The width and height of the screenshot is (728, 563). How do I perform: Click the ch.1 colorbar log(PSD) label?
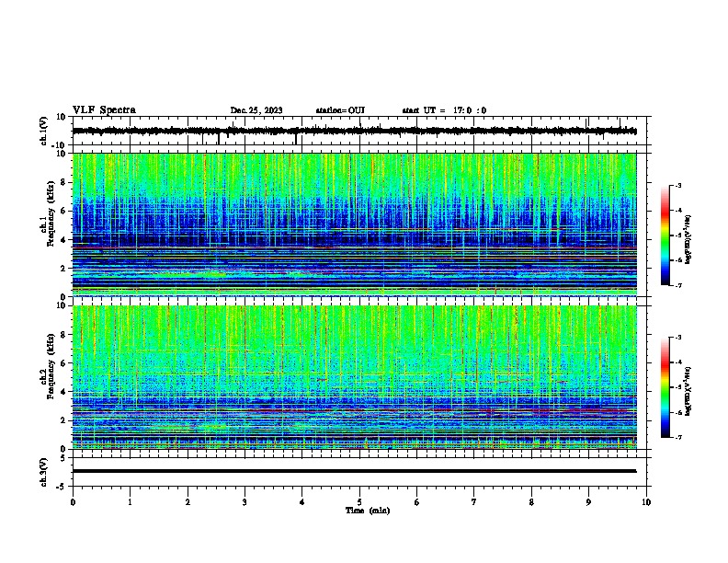click(x=688, y=240)
